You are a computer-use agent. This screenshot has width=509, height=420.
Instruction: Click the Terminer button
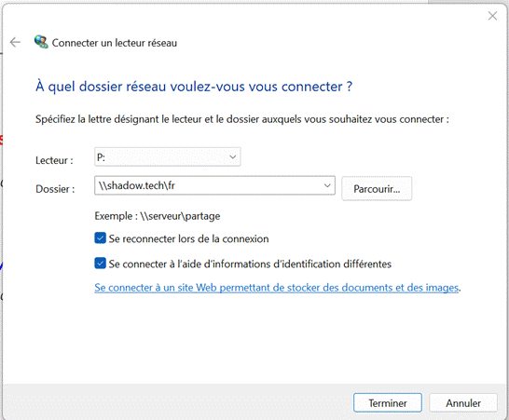388,403
